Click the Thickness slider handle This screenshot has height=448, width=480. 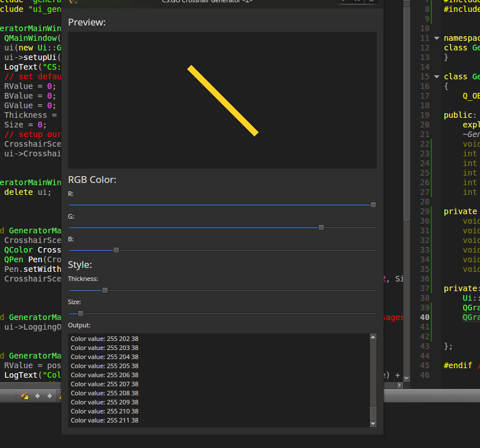[x=105, y=291]
